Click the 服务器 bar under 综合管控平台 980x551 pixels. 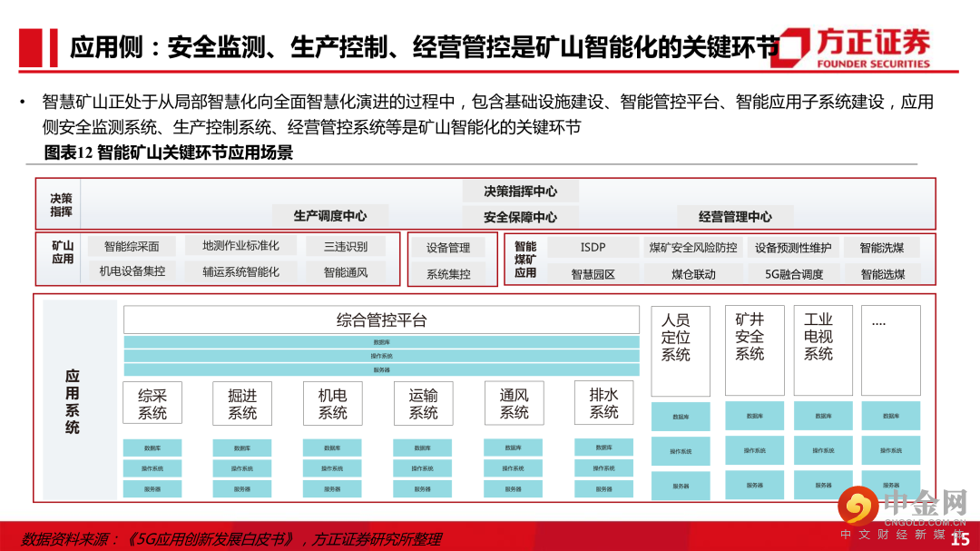[x=381, y=369]
